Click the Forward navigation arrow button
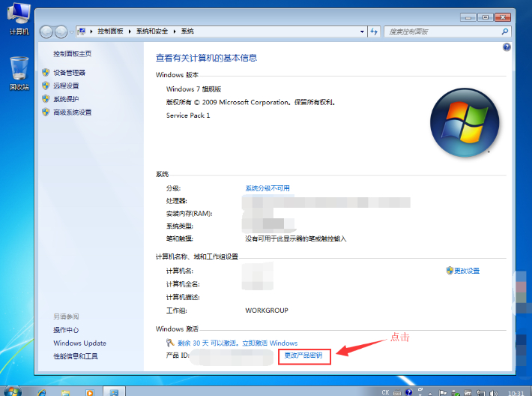The image size is (532, 396). coord(61,31)
